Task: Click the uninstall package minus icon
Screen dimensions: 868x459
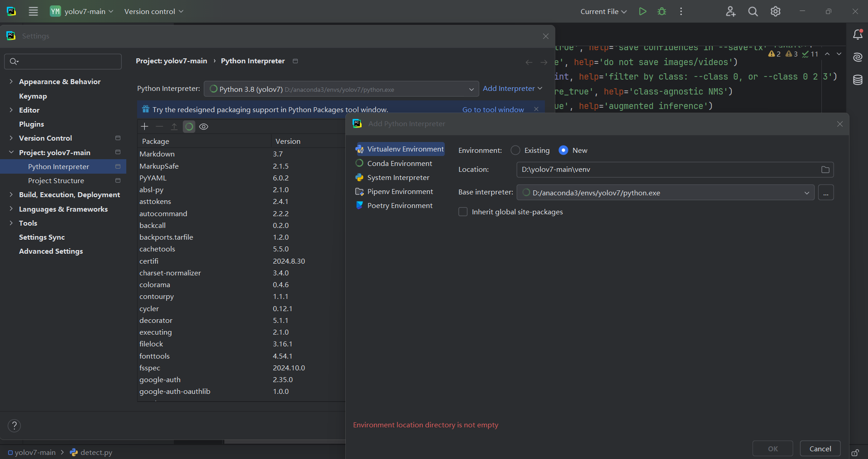Action: click(x=159, y=127)
